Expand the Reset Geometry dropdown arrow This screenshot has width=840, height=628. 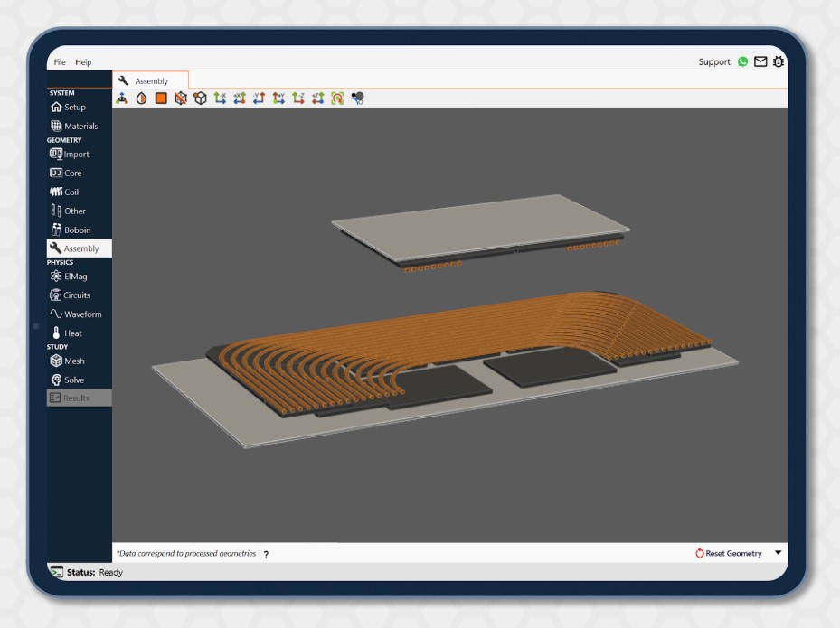776,553
